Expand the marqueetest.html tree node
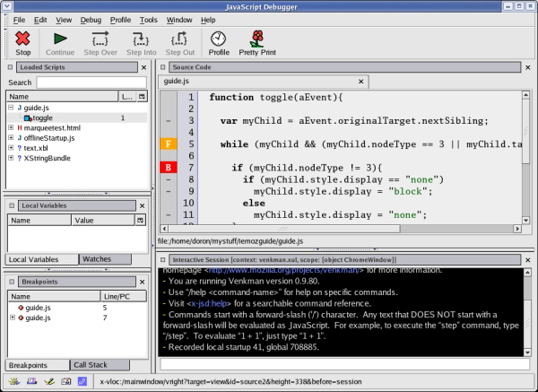 (x=10, y=128)
